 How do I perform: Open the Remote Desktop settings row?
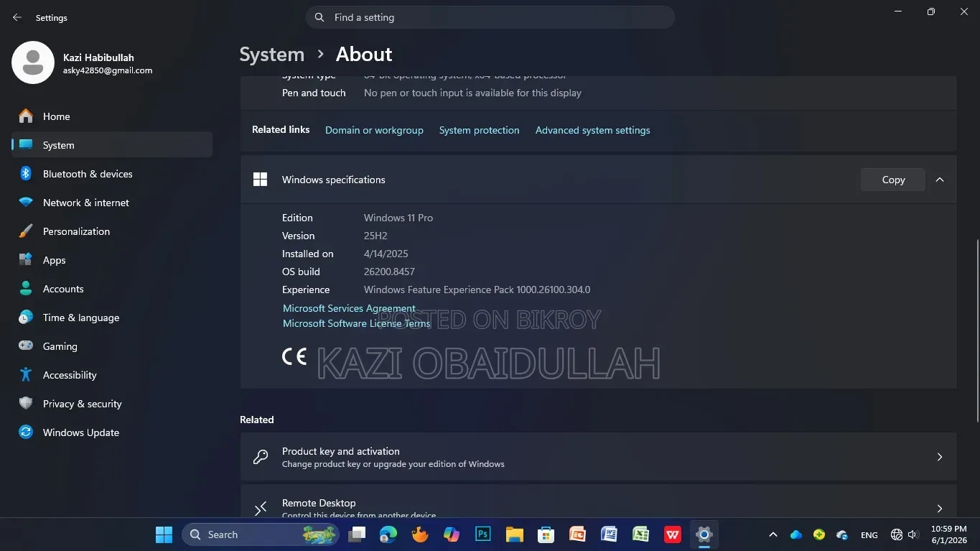598,503
